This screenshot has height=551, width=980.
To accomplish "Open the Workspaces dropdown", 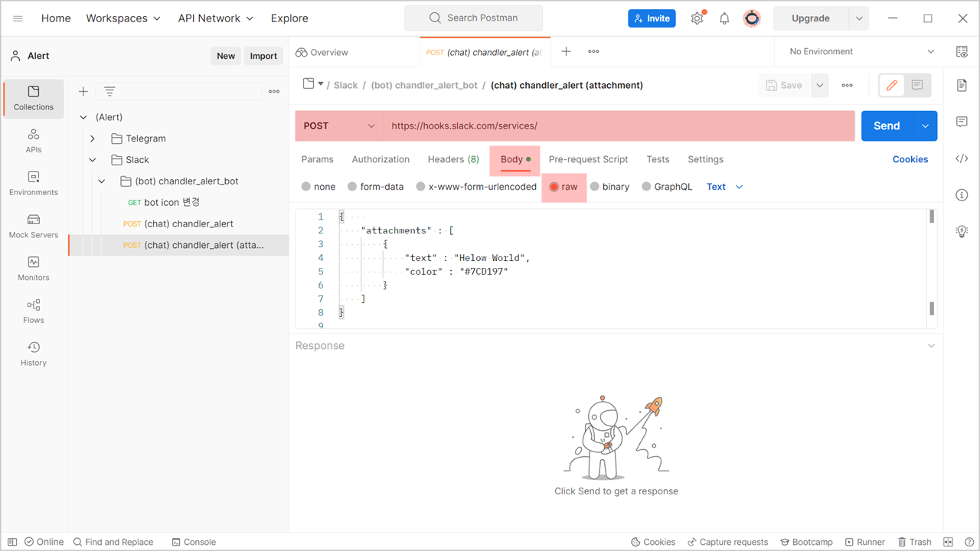I will point(123,18).
